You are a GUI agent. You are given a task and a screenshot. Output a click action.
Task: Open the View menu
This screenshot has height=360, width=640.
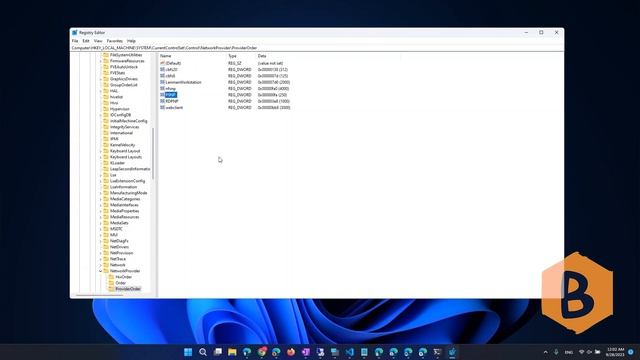point(98,41)
